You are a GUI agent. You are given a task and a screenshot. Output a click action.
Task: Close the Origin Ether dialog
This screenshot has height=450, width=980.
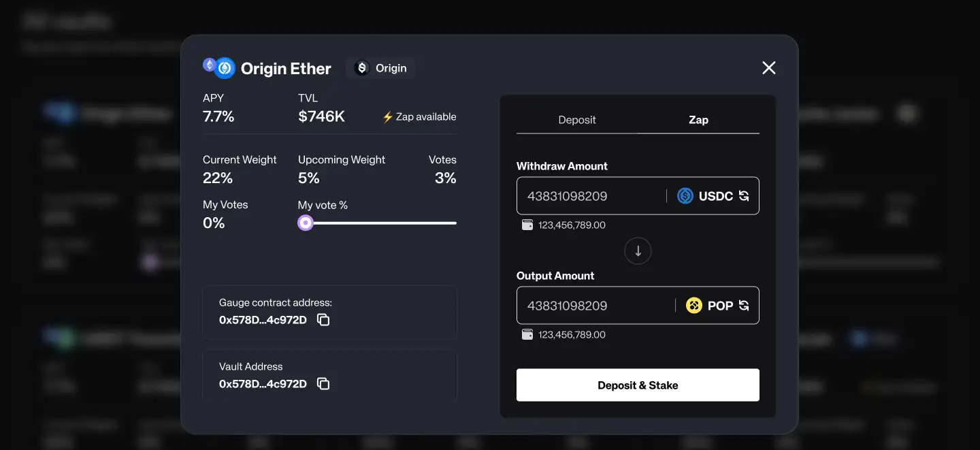point(768,67)
